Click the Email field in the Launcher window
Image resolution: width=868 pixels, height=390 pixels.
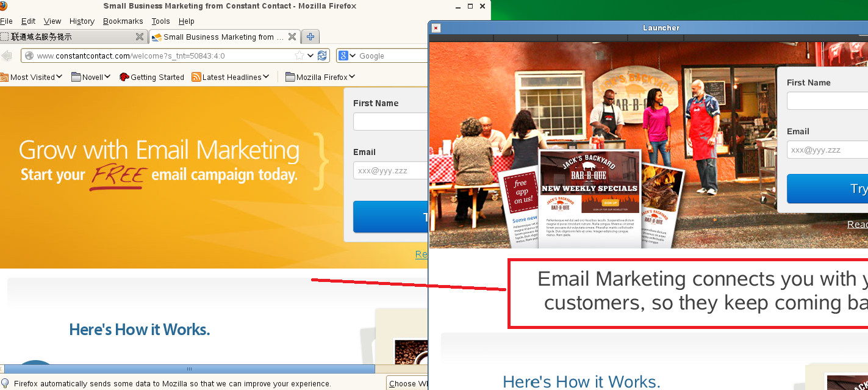(x=827, y=150)
